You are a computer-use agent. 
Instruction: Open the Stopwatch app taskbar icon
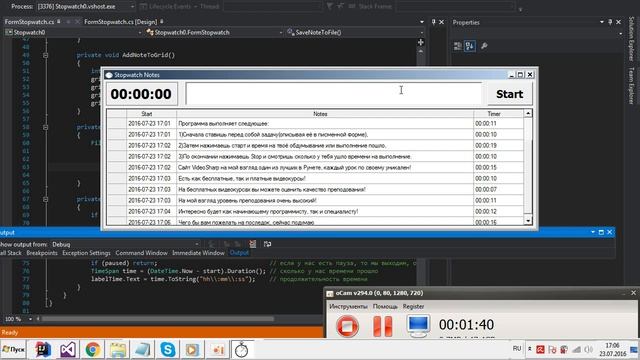click(x=242, y=349)
